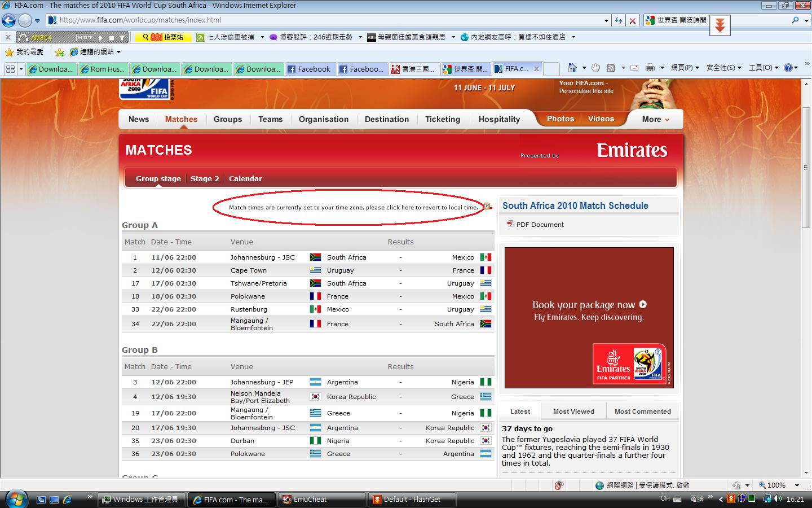The height and width of the screenshot is (508, 812).
Task: Click the 投票站 881 toolbar button
Action: coord(162,37)
